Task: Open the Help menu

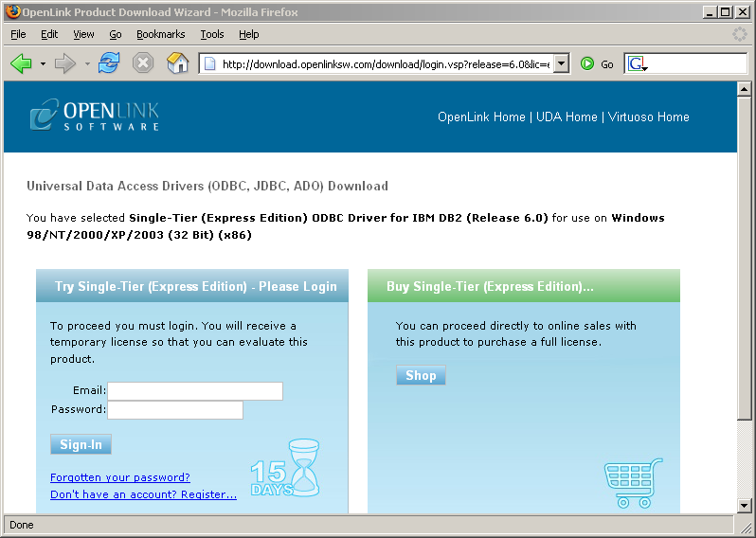Action: (249, 34)
